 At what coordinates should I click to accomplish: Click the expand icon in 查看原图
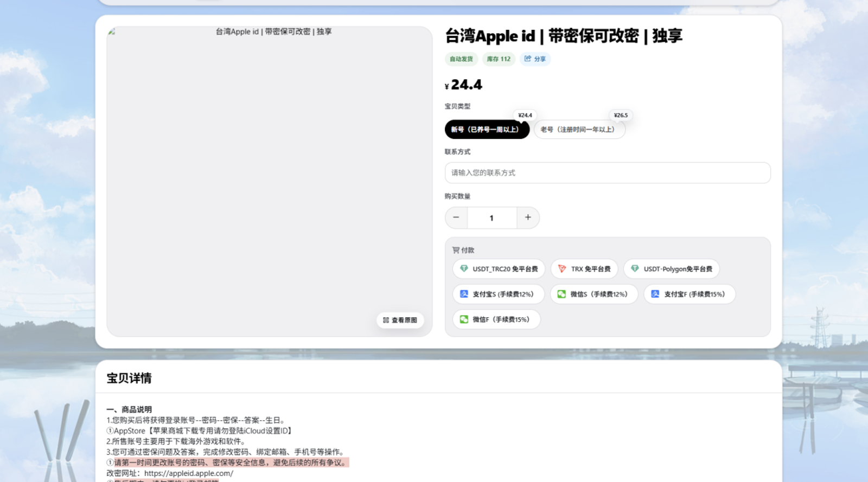(x=386, y=320)
